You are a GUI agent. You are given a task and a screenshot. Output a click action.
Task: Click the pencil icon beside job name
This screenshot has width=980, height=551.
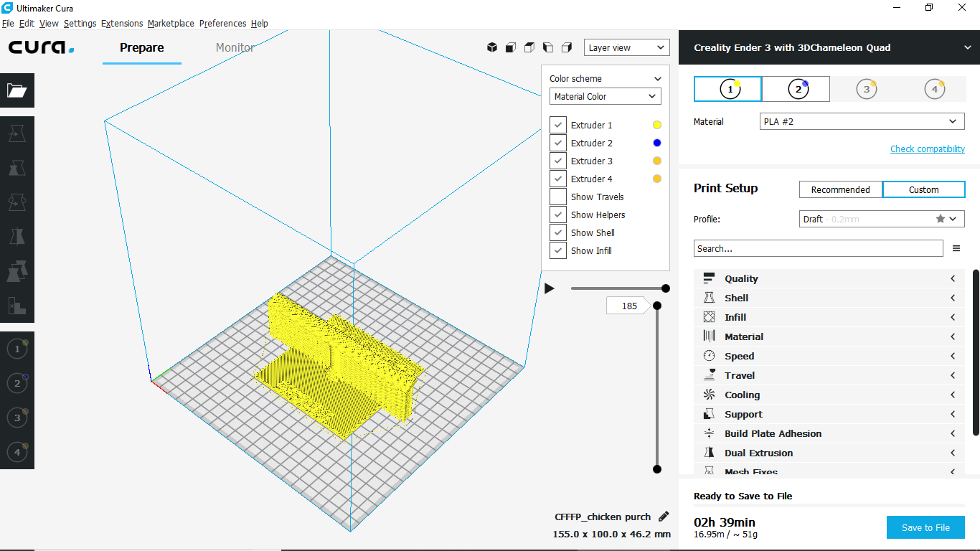click(664, 517)
